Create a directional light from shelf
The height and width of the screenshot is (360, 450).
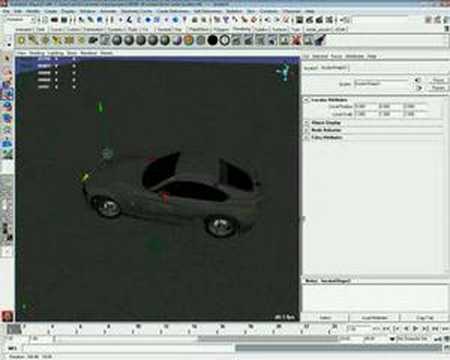click(33, 40)
